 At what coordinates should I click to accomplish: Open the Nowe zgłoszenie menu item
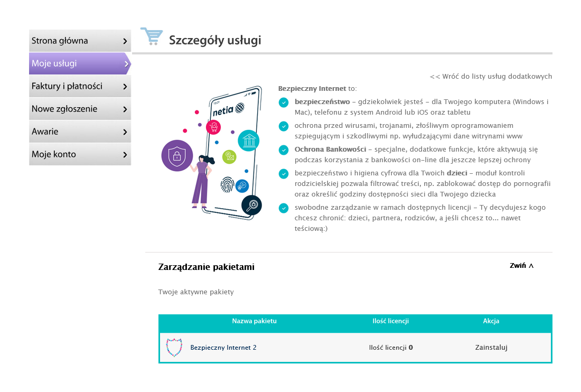[80, 109]
